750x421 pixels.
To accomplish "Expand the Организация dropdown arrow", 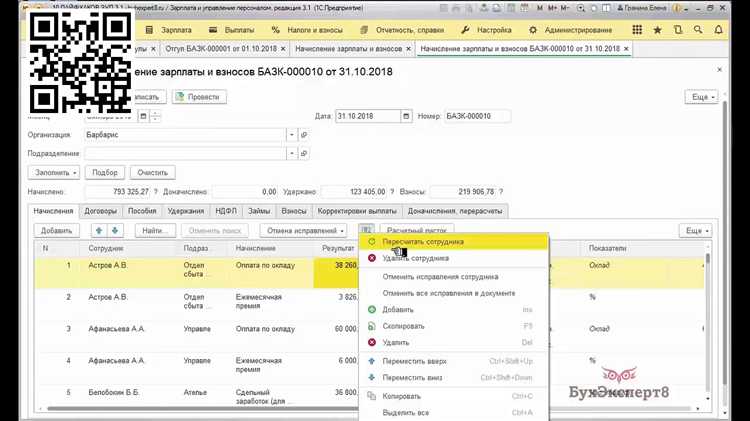I will (x=292, y=135).
